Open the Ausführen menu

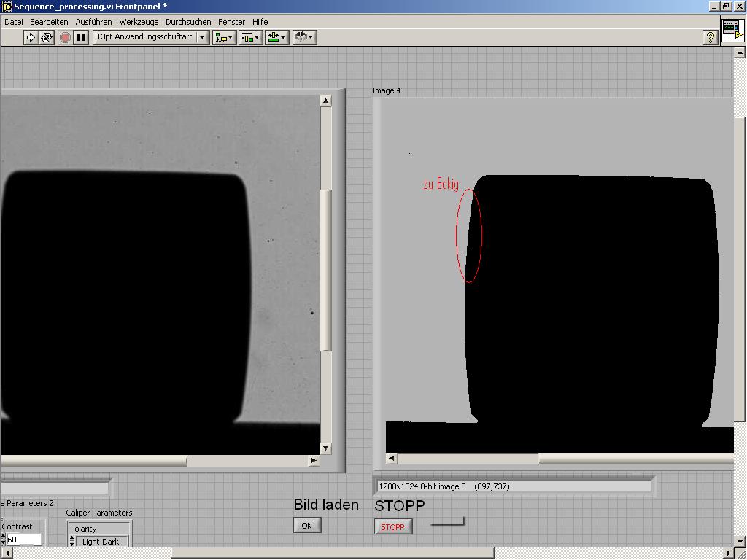click(x=93, y=22)
